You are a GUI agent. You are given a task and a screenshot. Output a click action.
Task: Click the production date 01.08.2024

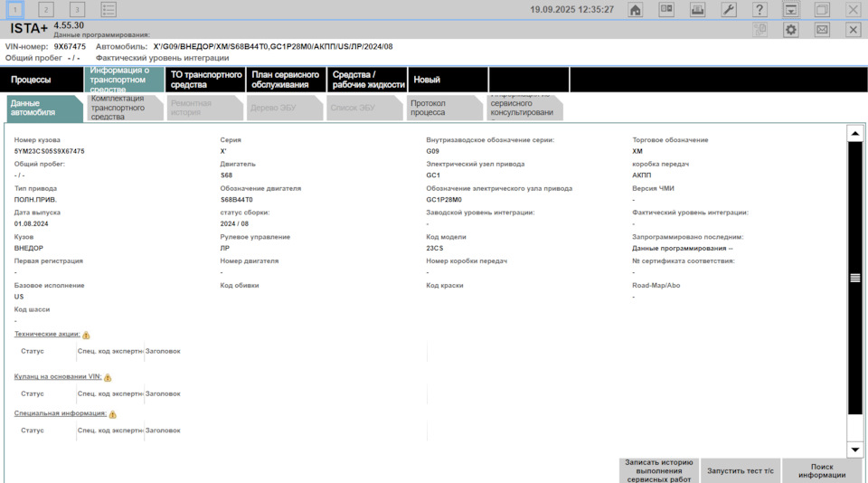click(31, 223)
